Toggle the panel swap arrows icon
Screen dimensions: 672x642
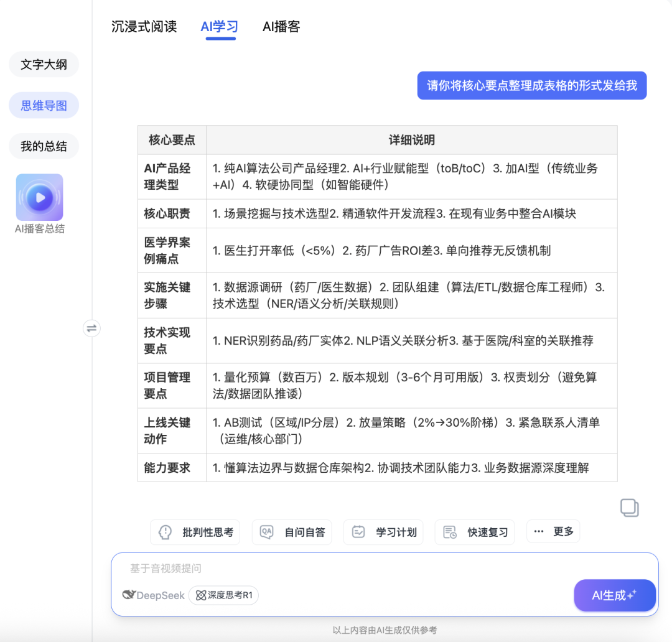pyautogui.click(x=91, y=328)
